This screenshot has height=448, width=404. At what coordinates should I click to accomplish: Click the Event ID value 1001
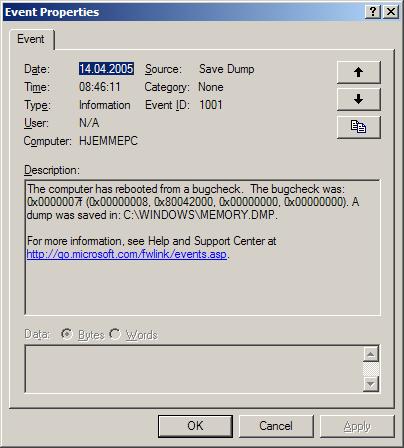(x=211, y=105)
